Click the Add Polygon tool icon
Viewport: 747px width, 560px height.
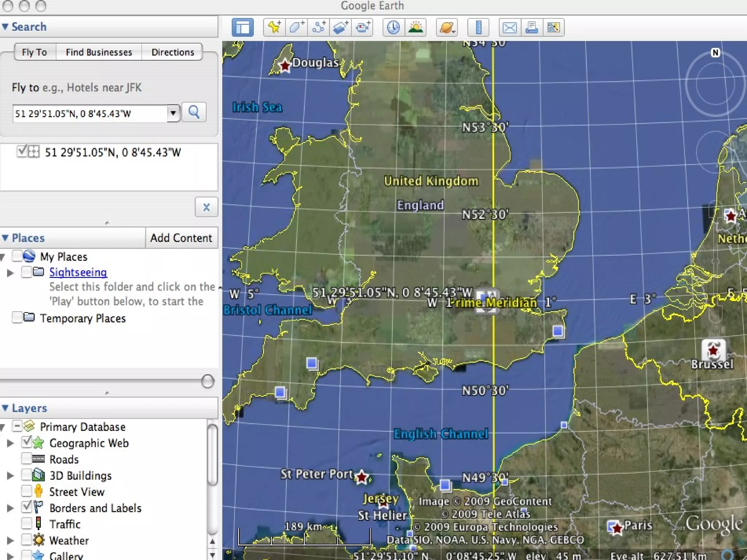coord(296,27)
